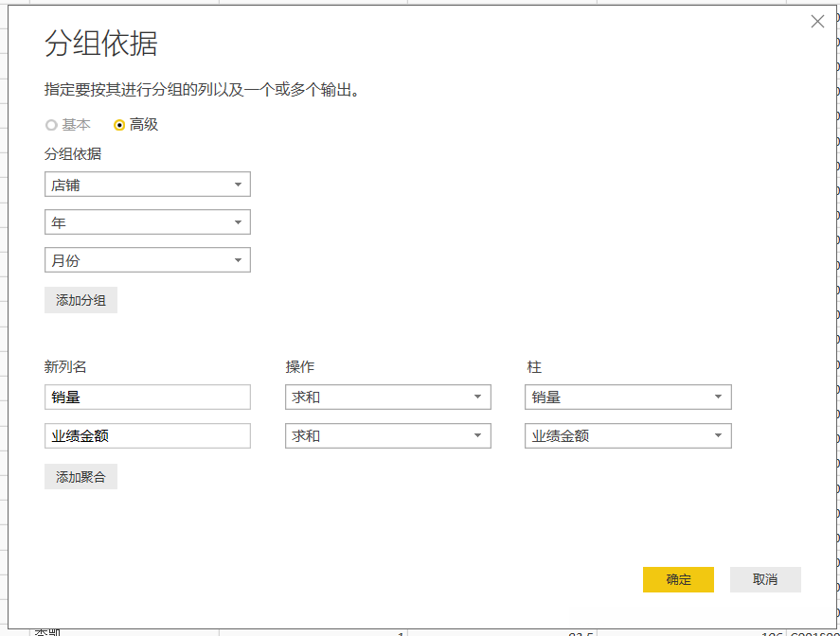Open the 柱 dropdown showing 销量
Screen dimensions: 840x636
point(628,397)
